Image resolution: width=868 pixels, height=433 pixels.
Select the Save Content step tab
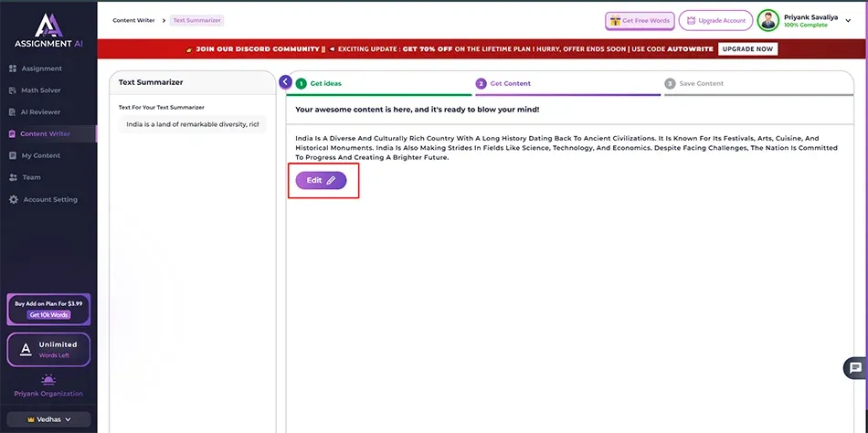click(701, 83)
